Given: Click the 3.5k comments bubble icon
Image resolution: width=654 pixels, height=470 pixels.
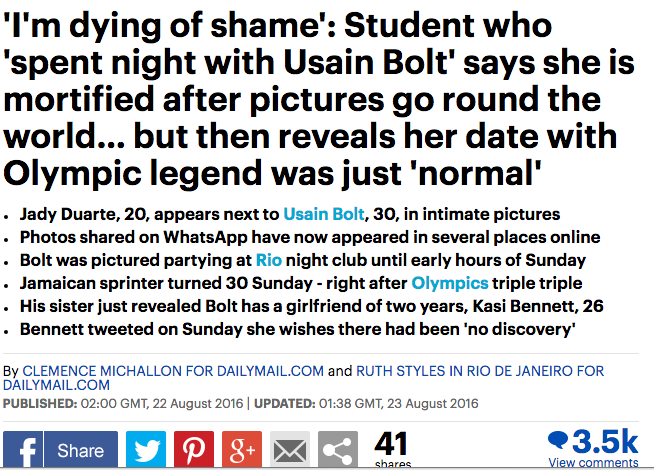Looking at the screenshot, I should click(x=558, y=441).
